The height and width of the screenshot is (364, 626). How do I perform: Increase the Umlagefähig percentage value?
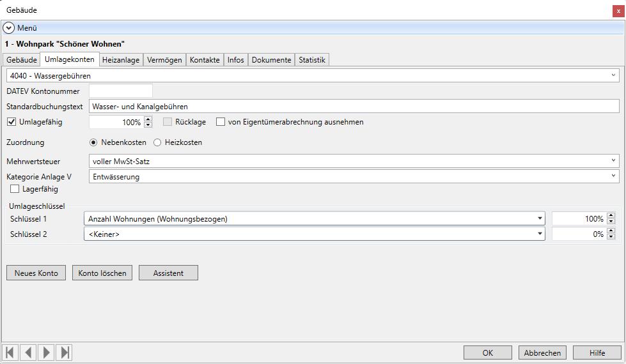[x=148, y=119]
